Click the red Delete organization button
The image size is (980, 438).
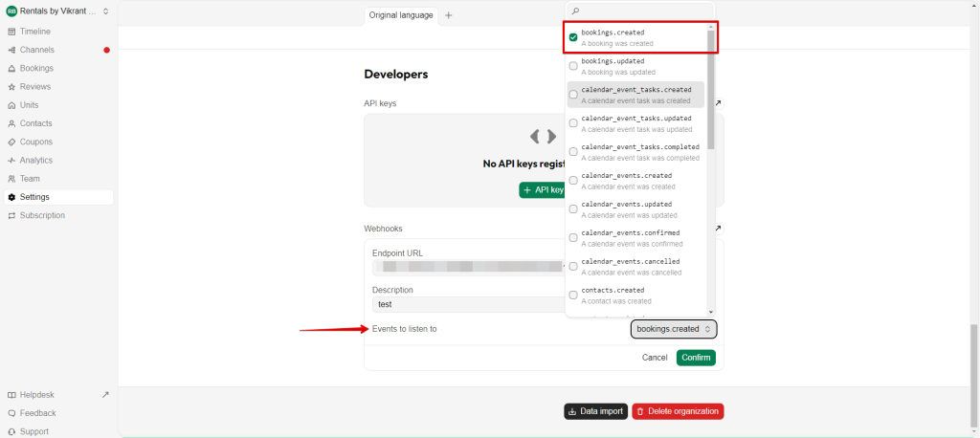(678, 411)
